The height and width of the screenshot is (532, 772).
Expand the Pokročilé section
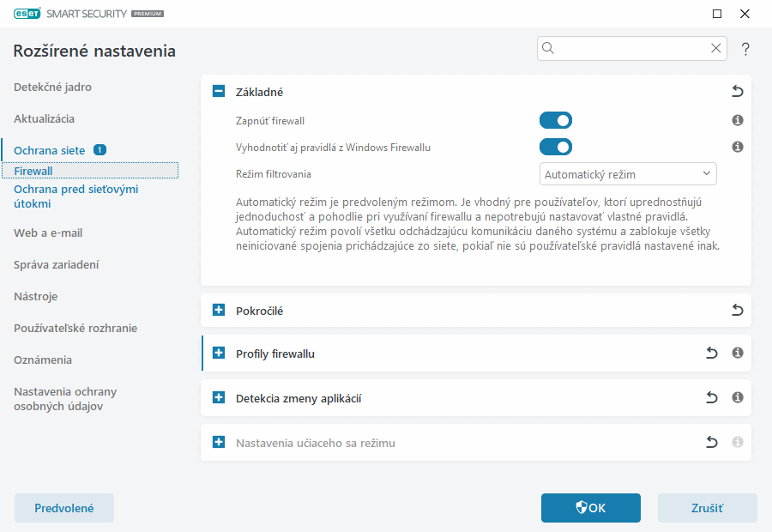[x=218, y=311]
